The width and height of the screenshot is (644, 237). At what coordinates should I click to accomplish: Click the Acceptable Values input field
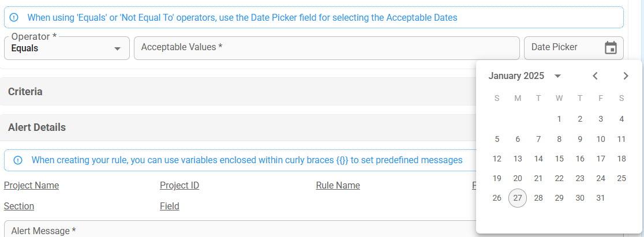[x=327, y=48]
